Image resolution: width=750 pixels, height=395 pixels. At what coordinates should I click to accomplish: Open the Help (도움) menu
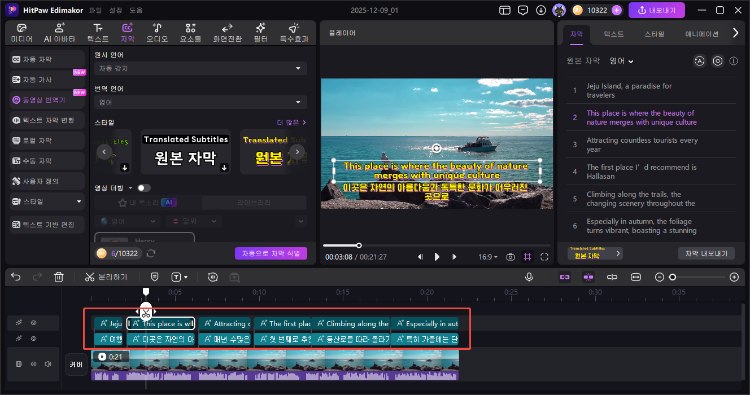point(136,10)
